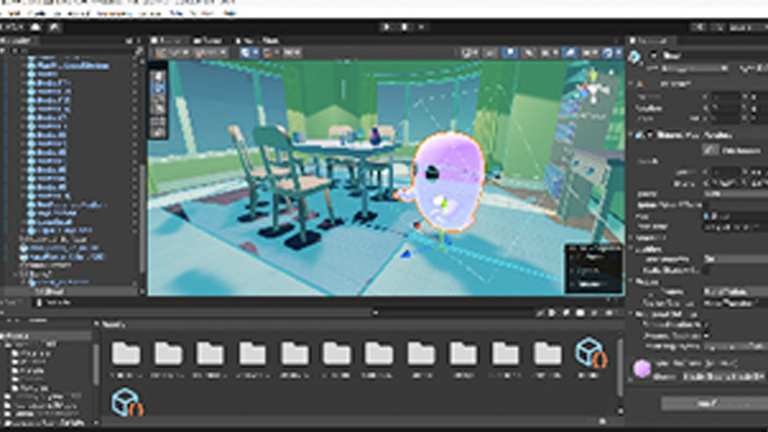The height and width of the screenshot is (432, 768).
Task: Select the Move tool in Scene overlay
Action: point(158,89)
